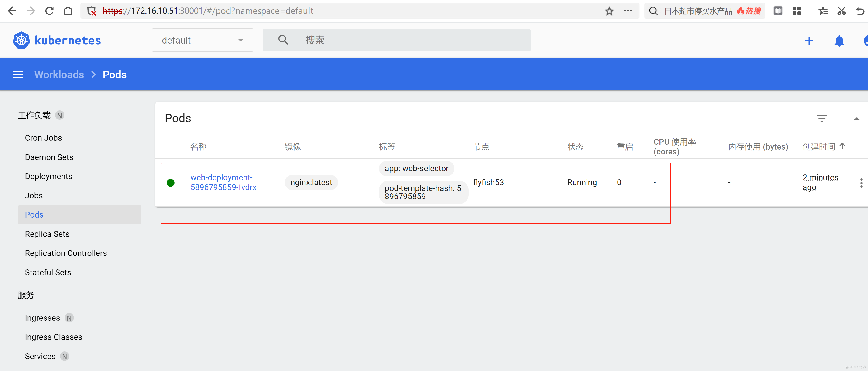868x371 pixels.
Task: Click the 内存使用 (bytes) column header
Action: point(758,147)
